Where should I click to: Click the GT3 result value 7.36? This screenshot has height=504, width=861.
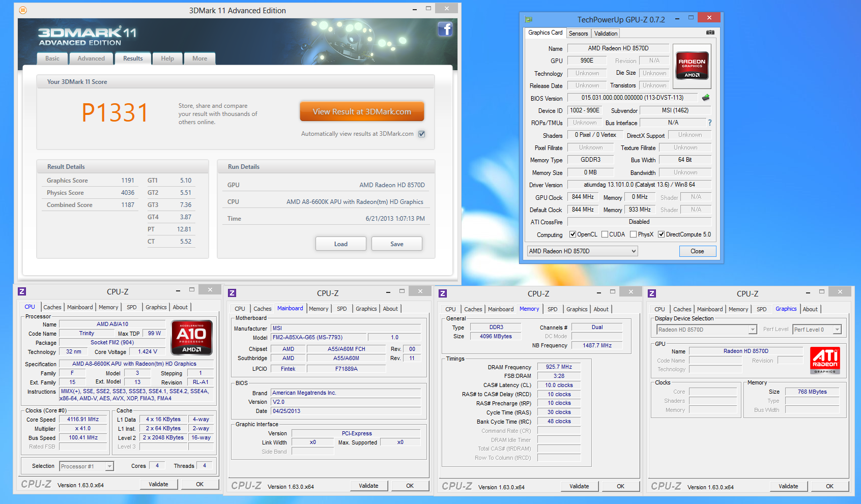click(186, 205)
